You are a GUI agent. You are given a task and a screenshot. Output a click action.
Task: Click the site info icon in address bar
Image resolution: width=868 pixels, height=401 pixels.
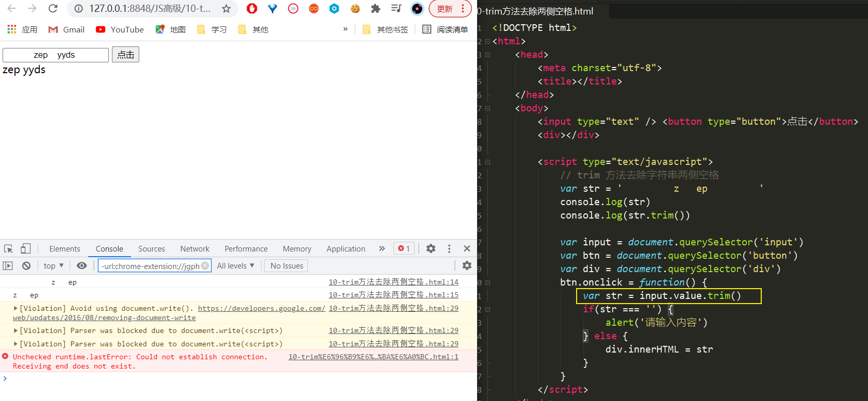pyautogui.click(x=78, y=9)
